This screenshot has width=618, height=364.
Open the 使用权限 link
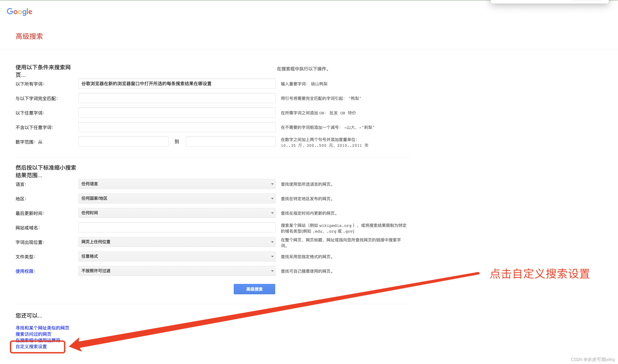(x=24, y=271)
